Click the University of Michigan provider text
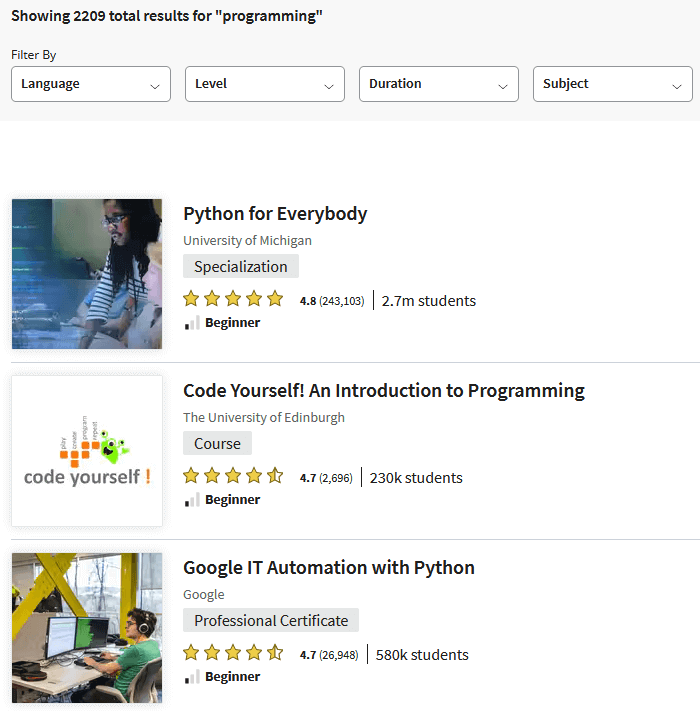700x711 pixels. coord(247,241)
